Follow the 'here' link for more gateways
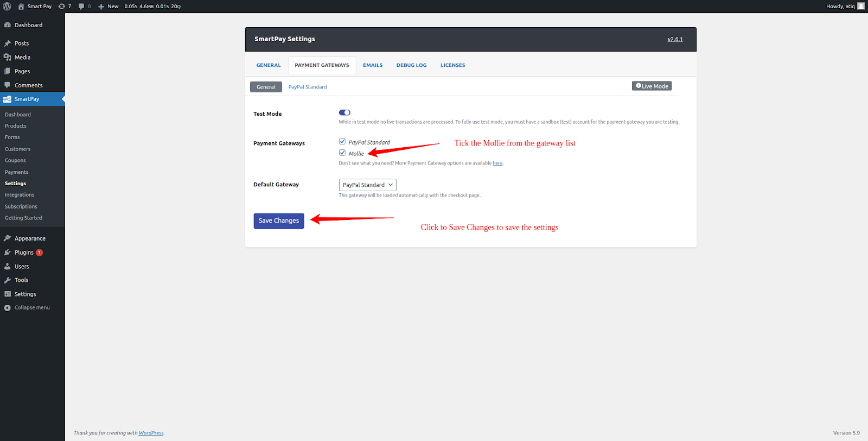Image resolution: width=868 pixels, height=441 pixels. [497, 163]
